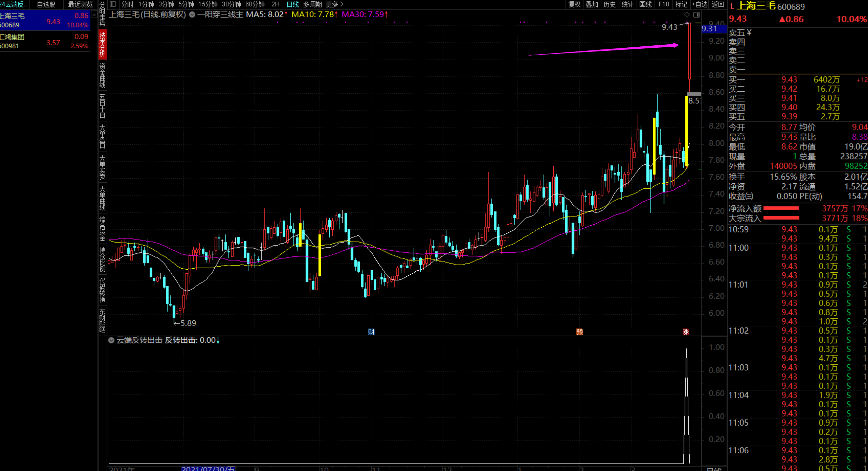Viewport: 868px width, 471px height.
Task: Click the ¥ icon beside 卖五
Action: [x=749, y=33]
